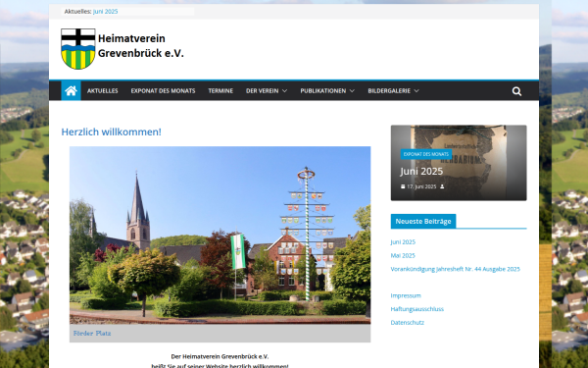Viewport: 588px width, 368px height.
Task: Click the Förder Platz caption text
Action: pyautogui.click(x=92, y=334)
